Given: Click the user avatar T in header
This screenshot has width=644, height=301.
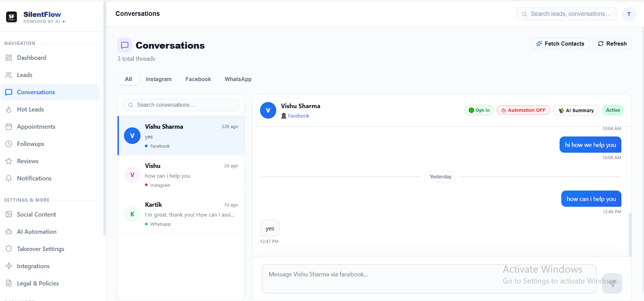Looking at the screenshot, I should [629, 14].
